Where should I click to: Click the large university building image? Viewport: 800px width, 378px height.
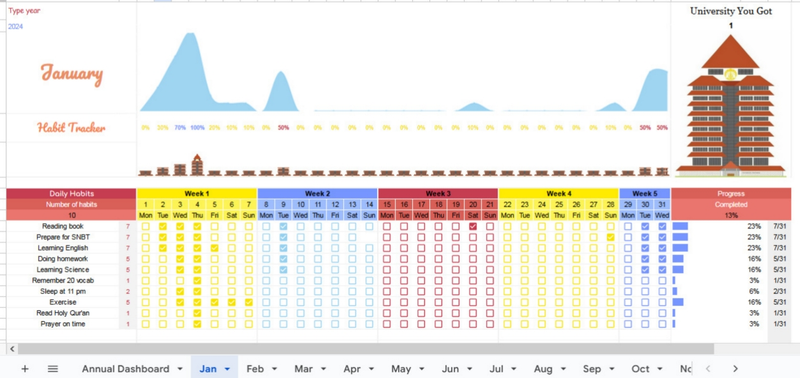731,106
